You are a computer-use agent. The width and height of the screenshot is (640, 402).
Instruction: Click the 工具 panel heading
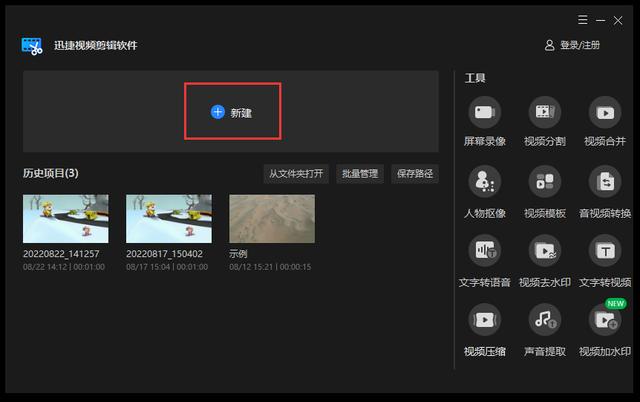coord(475,78)
